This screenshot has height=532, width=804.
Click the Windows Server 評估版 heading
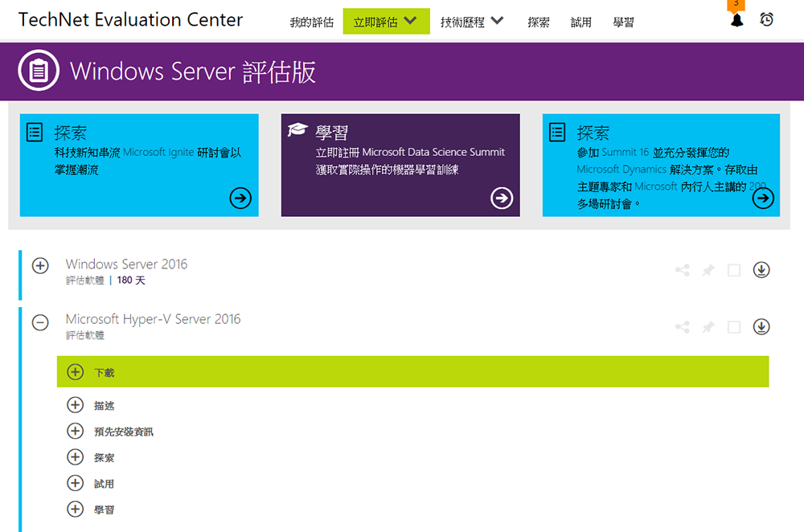[x=193, y=72]
